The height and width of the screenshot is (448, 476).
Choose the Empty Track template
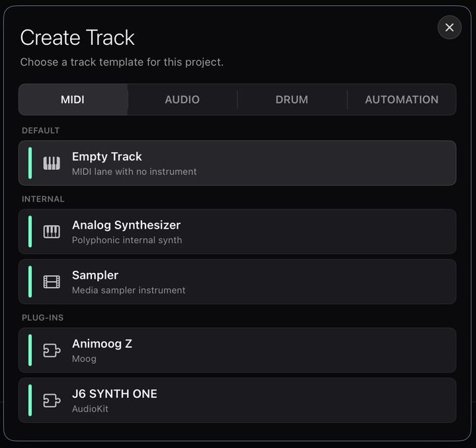pyautogui.click(x=237, y=163)
